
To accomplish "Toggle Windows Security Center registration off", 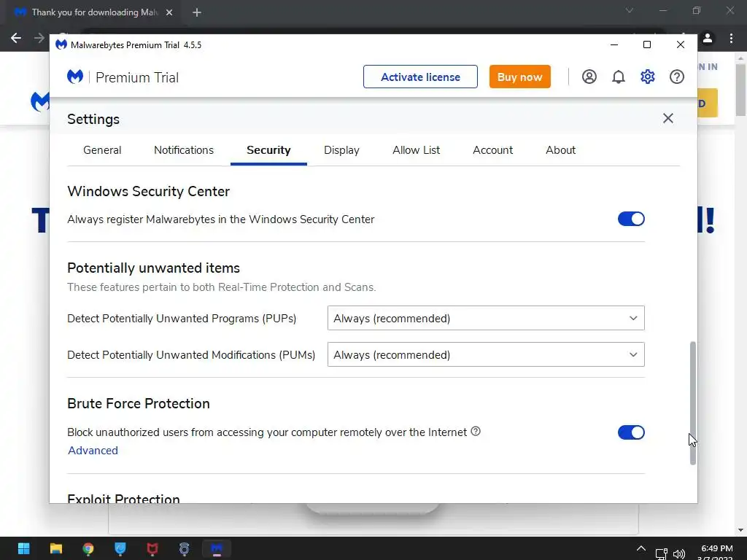I will (x=631, y=219).
